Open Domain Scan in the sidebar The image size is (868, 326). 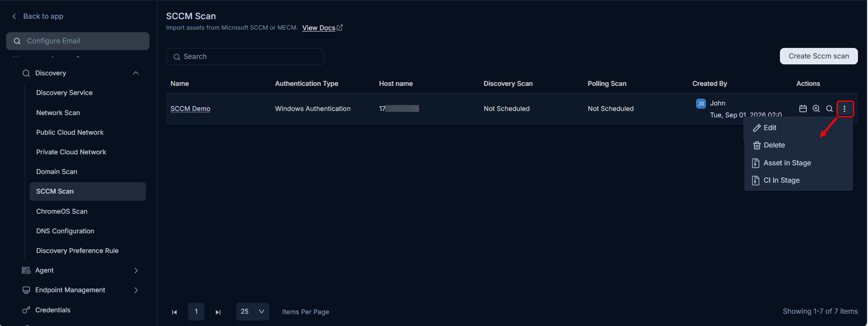pyautogui.click(x=57, y=172)
